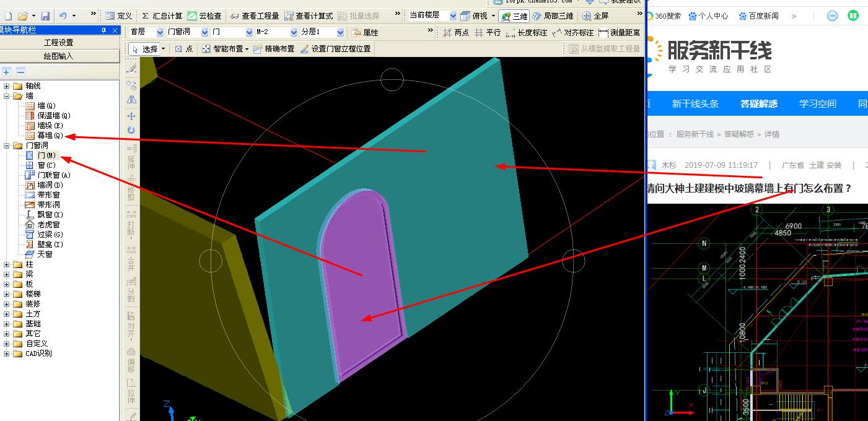The image size is (868, 421).
Task: Open 答疑解惑 tab on the website
Action: (759, 103)
